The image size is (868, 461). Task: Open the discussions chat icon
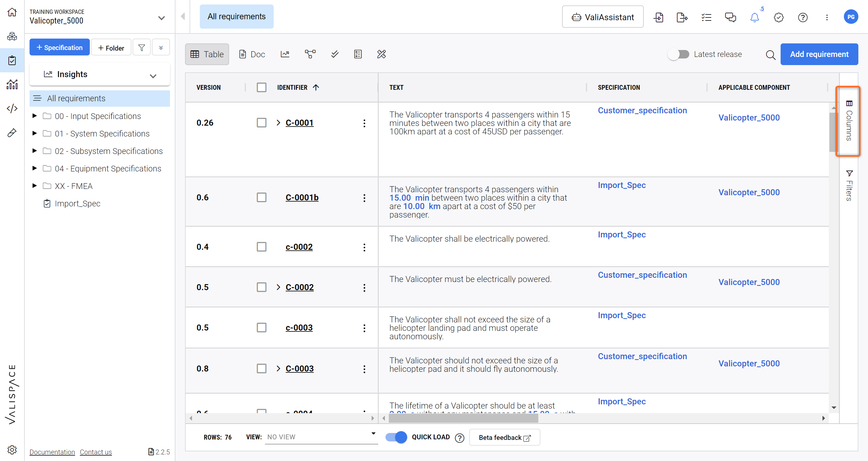pos(731,17)
